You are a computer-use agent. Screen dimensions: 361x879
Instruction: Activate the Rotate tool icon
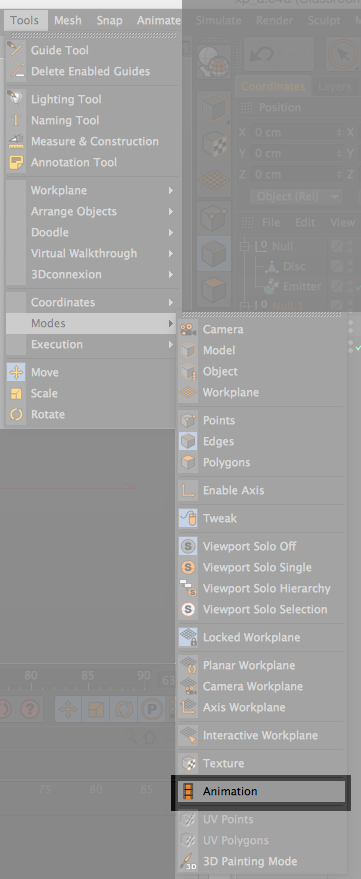pyautogui.click(x=16, y=415)
